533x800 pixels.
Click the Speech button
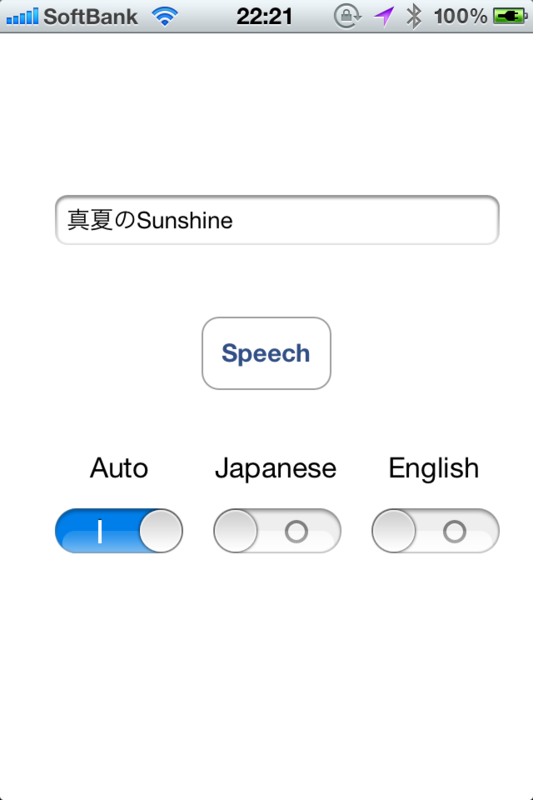click(x=266, y=353)
